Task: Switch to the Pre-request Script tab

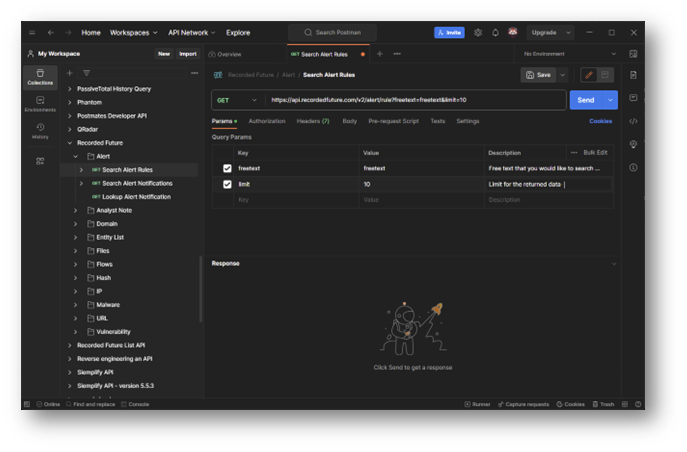Action: (x=393, y=121)
